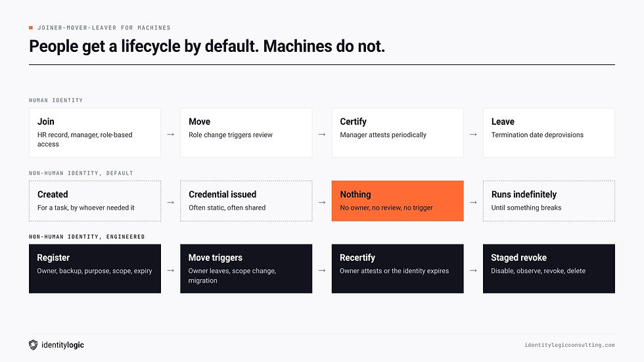The height and width of the screenshot is (362, 644).
Task: Click the JOINER-MOVER-LEAVER FOR MACHINES label
Action: click(104, 28)
